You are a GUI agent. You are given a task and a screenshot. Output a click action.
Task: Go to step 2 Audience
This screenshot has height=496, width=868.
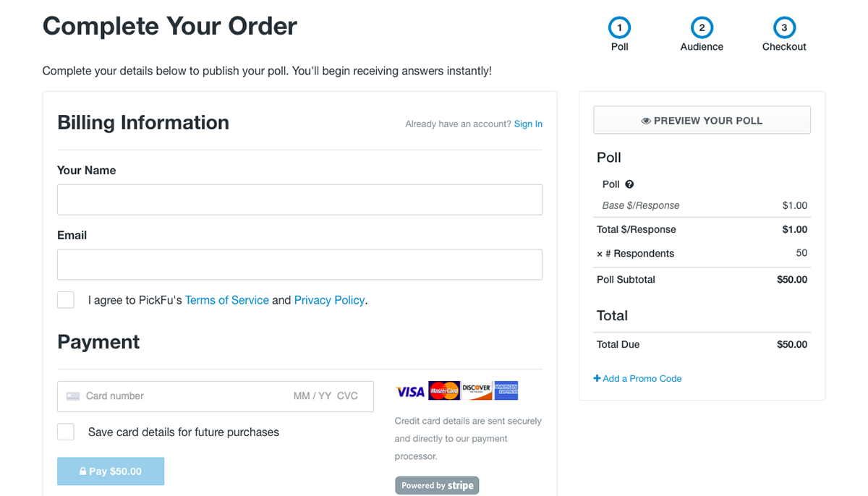point(702,28)
